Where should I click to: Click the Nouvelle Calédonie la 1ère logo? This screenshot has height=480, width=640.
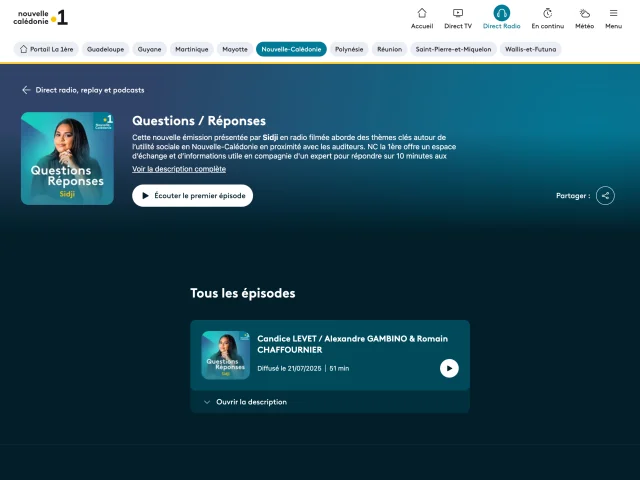click(x=40, y=18)
